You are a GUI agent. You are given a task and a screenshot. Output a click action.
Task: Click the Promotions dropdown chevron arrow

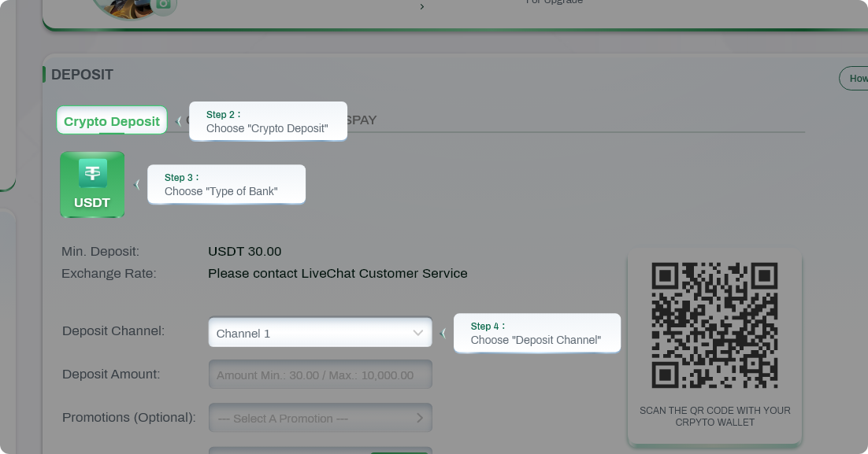tap(420, 418)
